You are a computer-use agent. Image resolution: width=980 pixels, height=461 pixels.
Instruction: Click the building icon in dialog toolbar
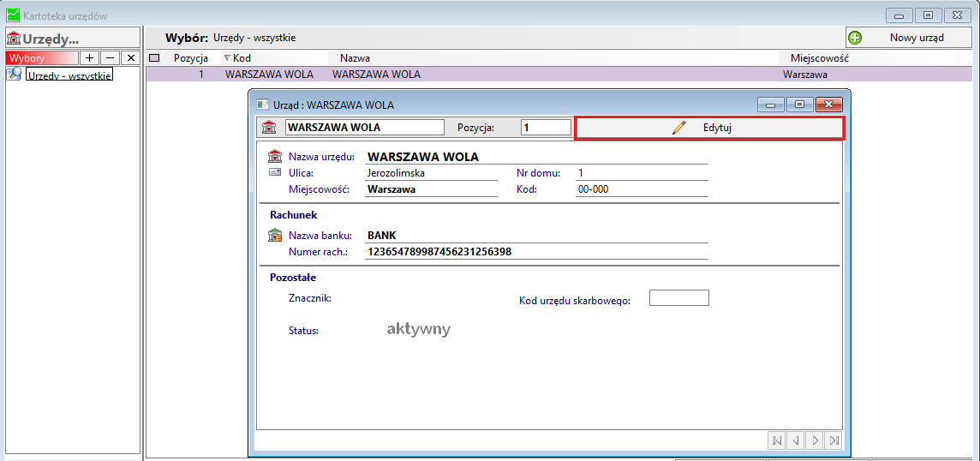[x=269, y=128]
